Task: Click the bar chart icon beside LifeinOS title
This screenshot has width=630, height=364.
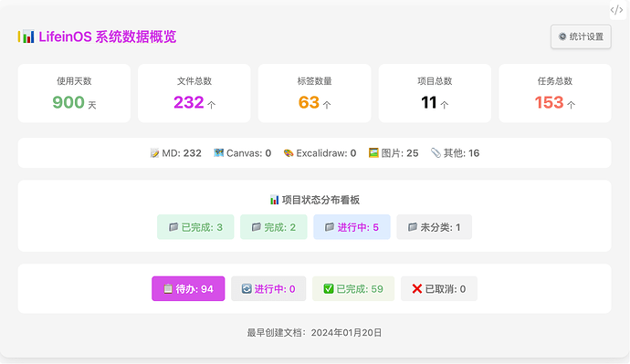Action: 26,36
